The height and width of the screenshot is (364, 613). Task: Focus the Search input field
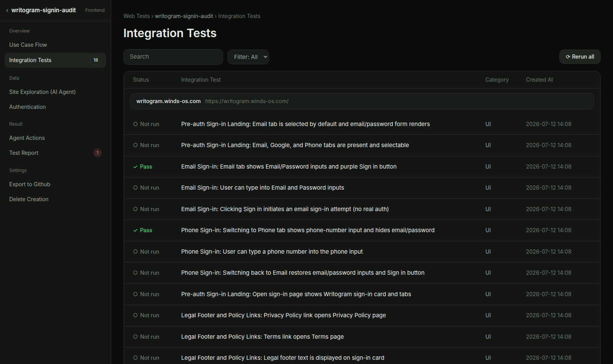173,57
